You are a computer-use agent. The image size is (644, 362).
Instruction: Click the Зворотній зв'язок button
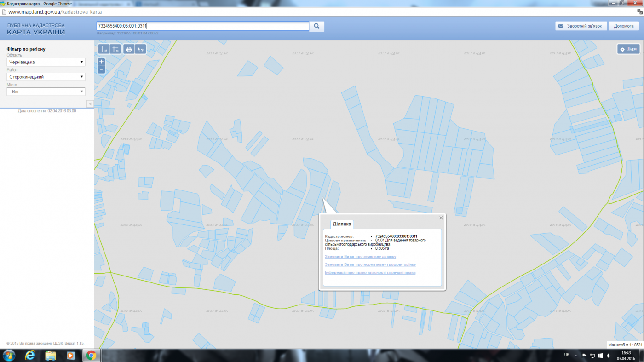click(581, 26)
